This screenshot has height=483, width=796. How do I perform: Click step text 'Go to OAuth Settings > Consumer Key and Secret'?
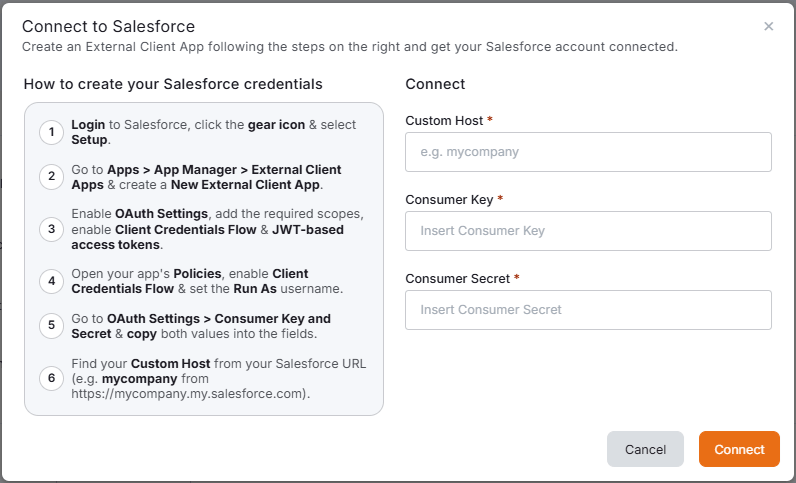coord(201,326)
